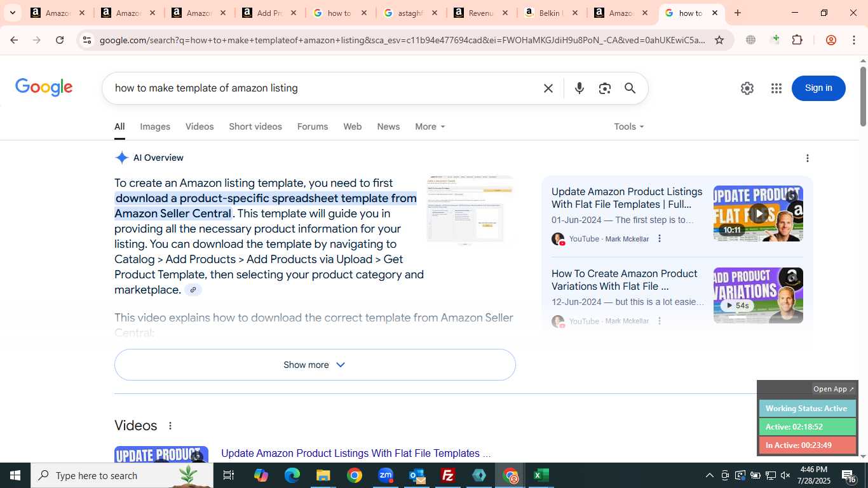
Task: Show hidden system tray icons
Action: (710, 475)
